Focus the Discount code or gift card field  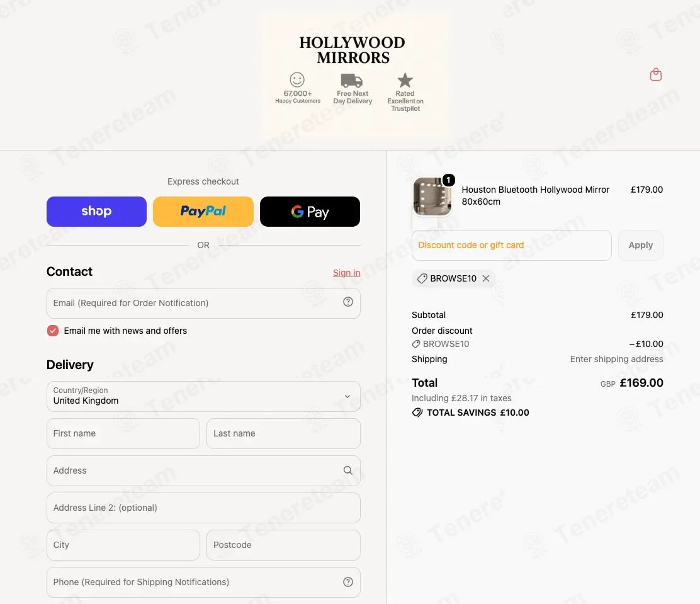tap(512, 245)
